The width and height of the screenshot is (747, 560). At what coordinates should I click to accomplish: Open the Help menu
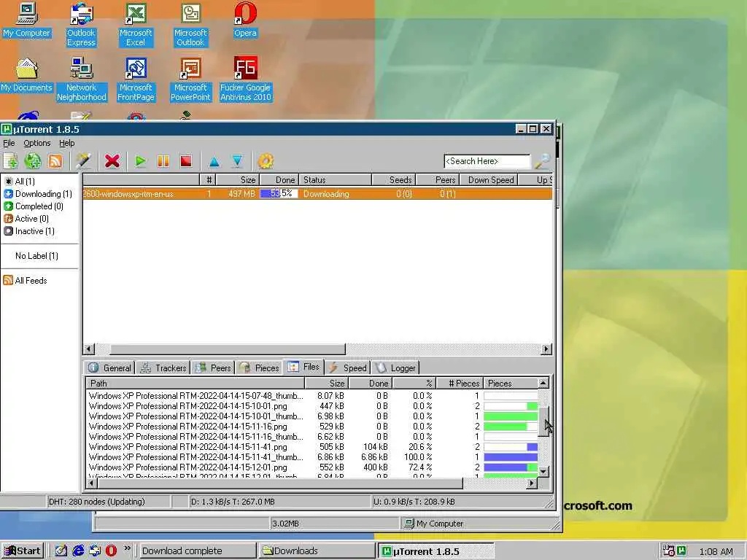(x=66, y=143)
